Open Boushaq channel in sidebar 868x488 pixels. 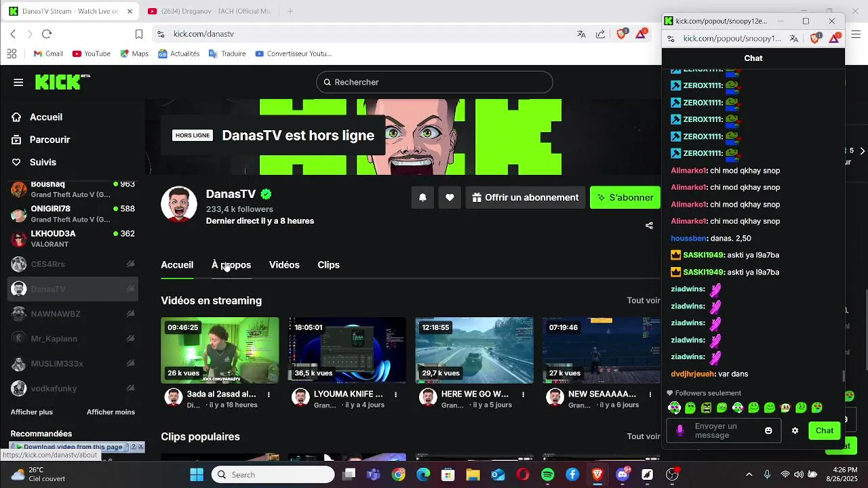coord(73,189)
